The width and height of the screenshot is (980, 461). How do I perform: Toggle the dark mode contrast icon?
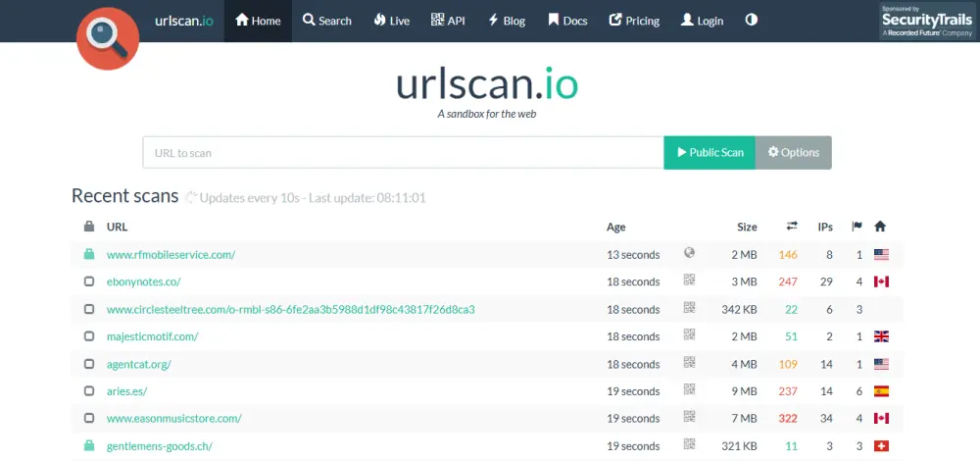(752, 20)
